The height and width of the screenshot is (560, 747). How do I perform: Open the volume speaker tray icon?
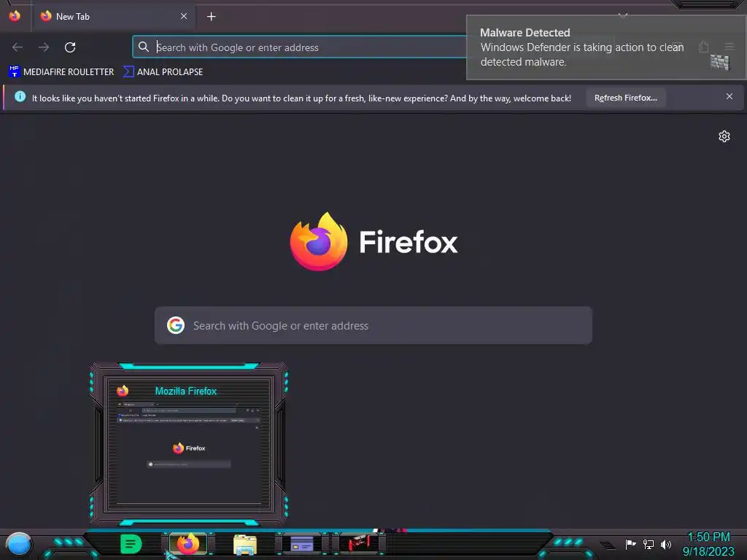[666, 544]
